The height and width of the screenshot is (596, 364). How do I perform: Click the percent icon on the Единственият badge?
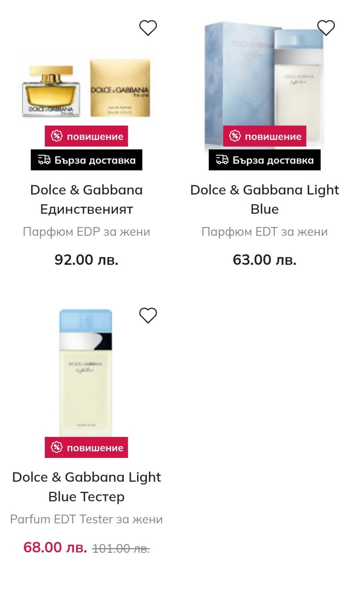(56, 136)
